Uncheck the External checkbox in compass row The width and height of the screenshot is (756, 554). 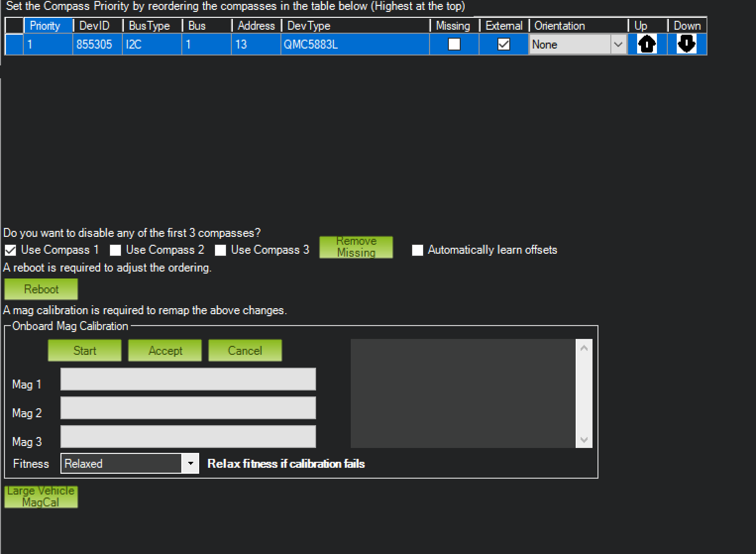pyautogui.click(x=503, y=45)
